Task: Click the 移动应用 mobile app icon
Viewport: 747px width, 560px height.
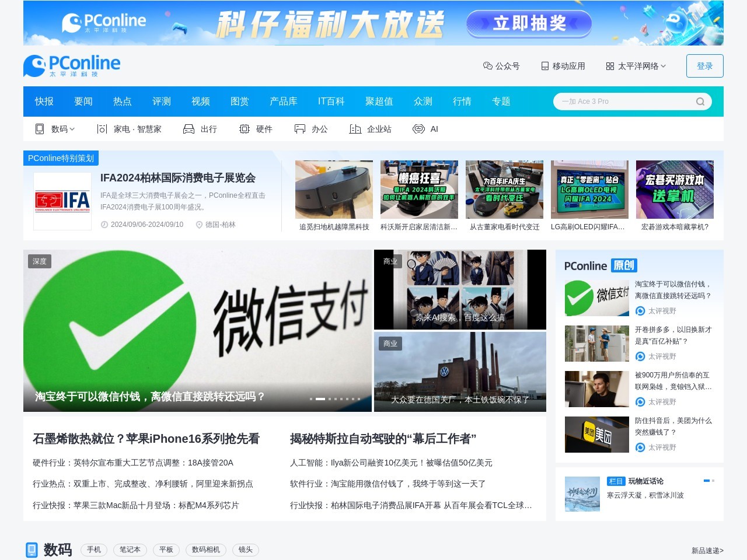Action: point(544,66)
